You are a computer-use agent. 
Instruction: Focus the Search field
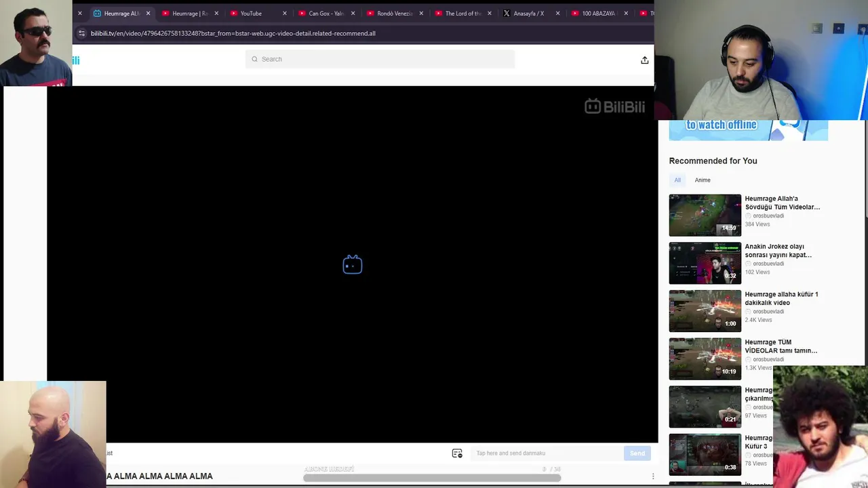click(x=380, y=59)
